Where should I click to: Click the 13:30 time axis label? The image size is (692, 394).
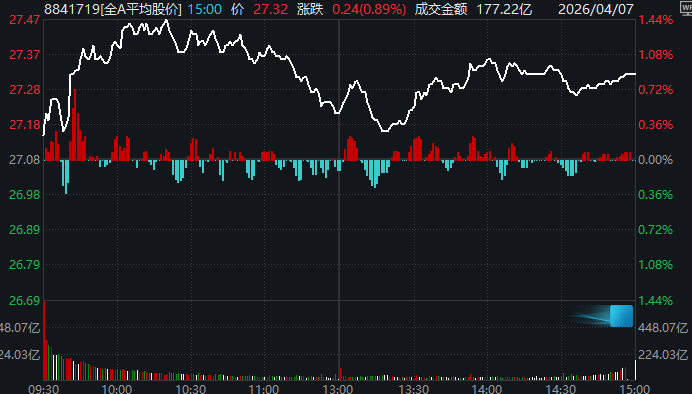[x=414, y=389]
